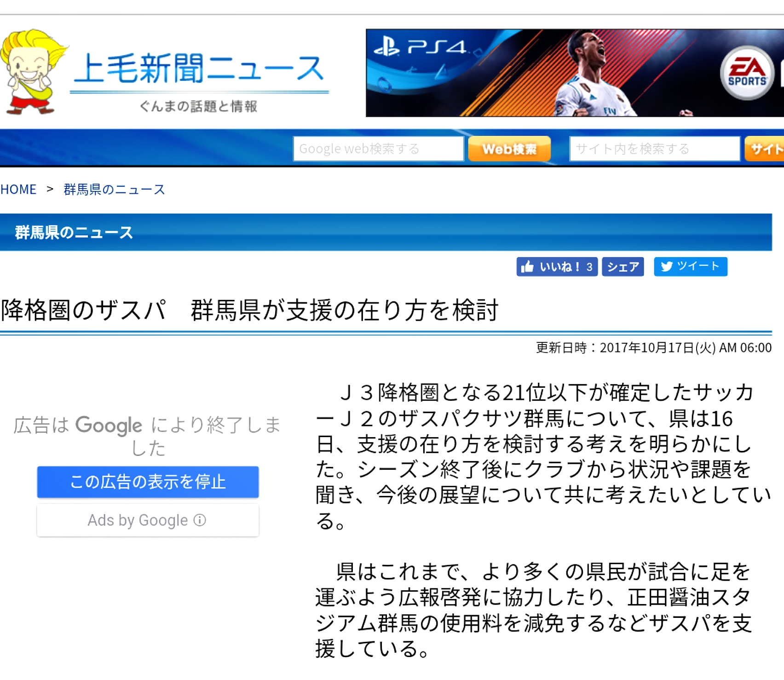
Task: Click the 更新日時 timestamp text
Action: (x=653, y=348)
